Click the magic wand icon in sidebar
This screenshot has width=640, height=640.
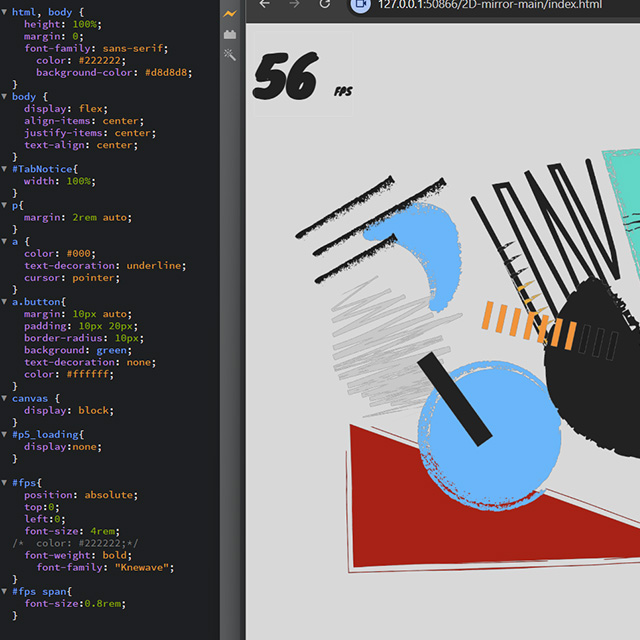pyautogui.click(x=230, y=55)
